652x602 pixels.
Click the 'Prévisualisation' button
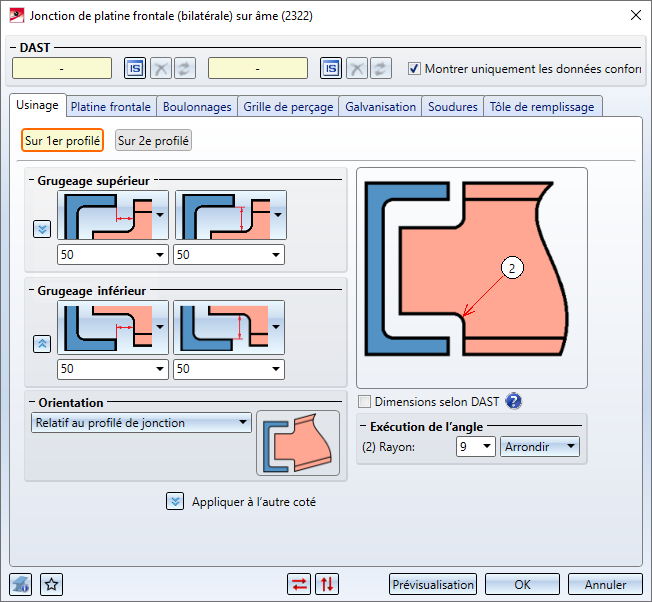pos(432,584)
